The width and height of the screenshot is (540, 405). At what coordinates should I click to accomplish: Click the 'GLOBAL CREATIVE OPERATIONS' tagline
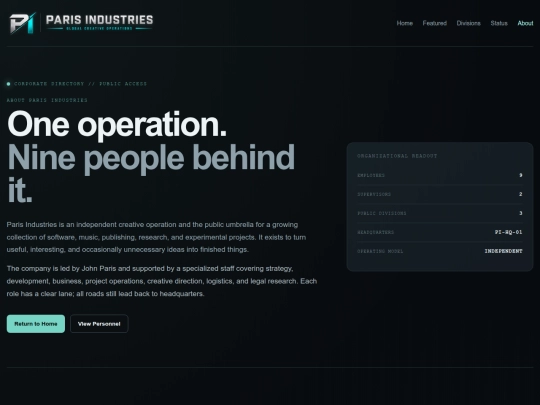[x=99, y=29]
